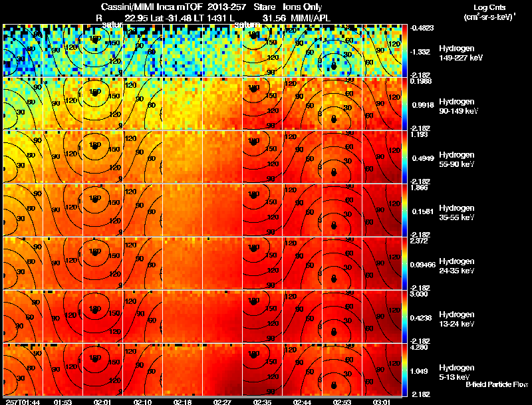This screenshot has width=532, height=405.
Task: Open the 149-227 keV image panel above 02:01
Action: coord(102,51)
